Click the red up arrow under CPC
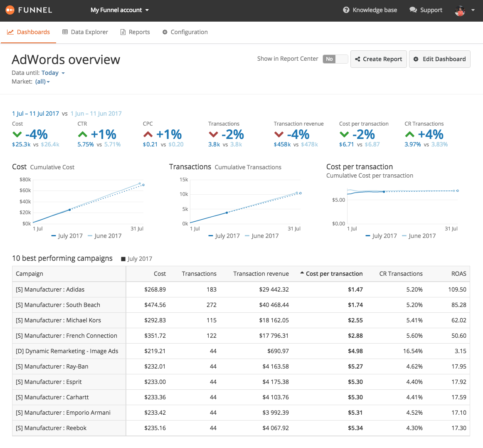The width and height of the screenshot is (483, 448). (148, 134)
